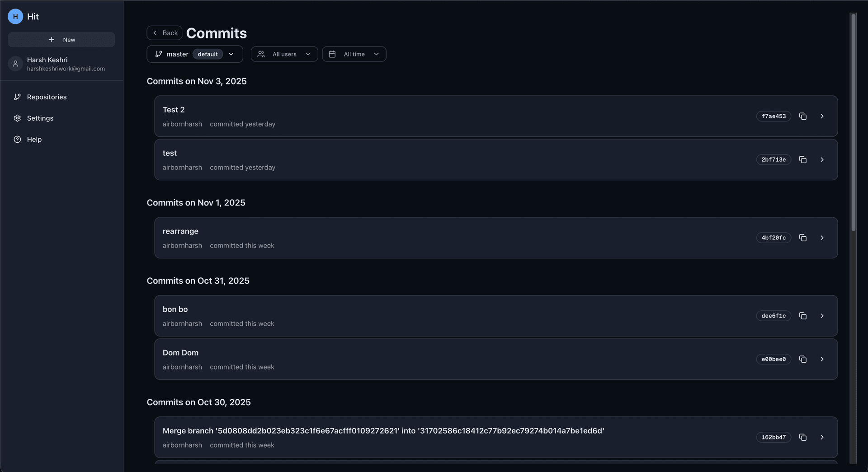868x472 pixels.
Task: Select Repositories in the sidebar
Action: 46,97
